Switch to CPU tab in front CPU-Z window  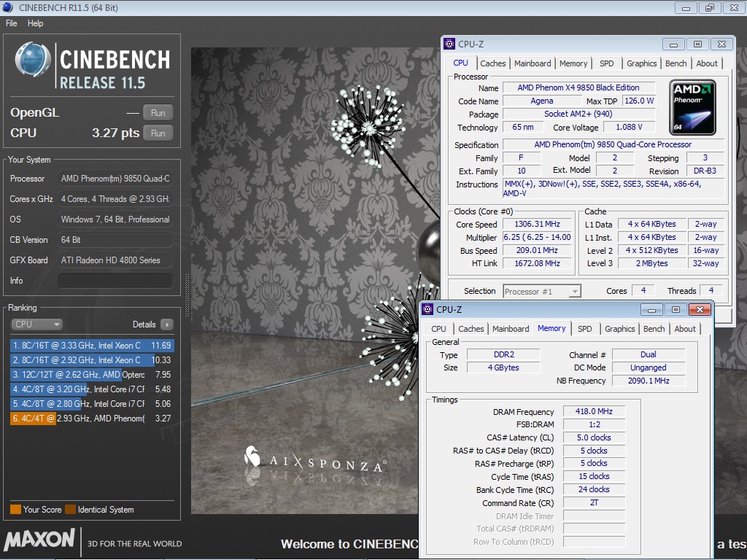click(438, 329)
